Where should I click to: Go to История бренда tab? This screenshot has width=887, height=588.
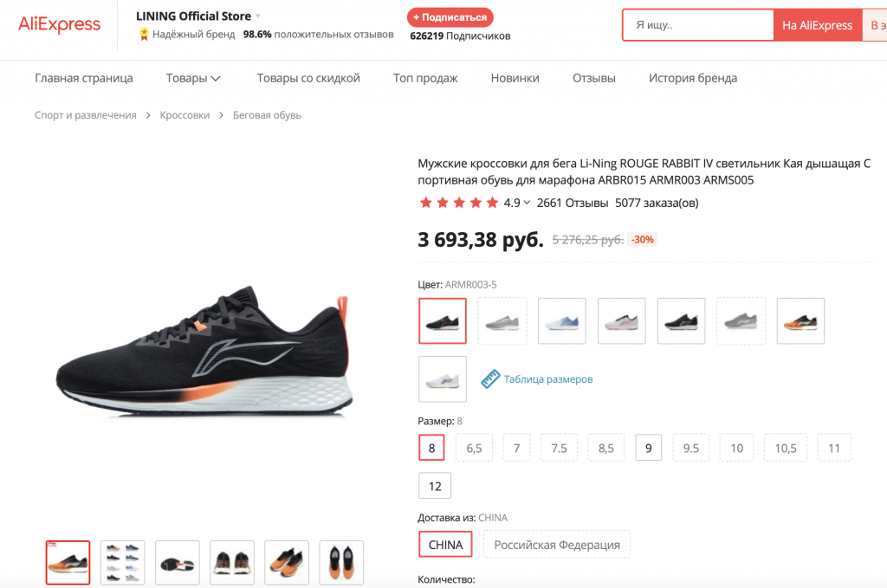point(693,78)
